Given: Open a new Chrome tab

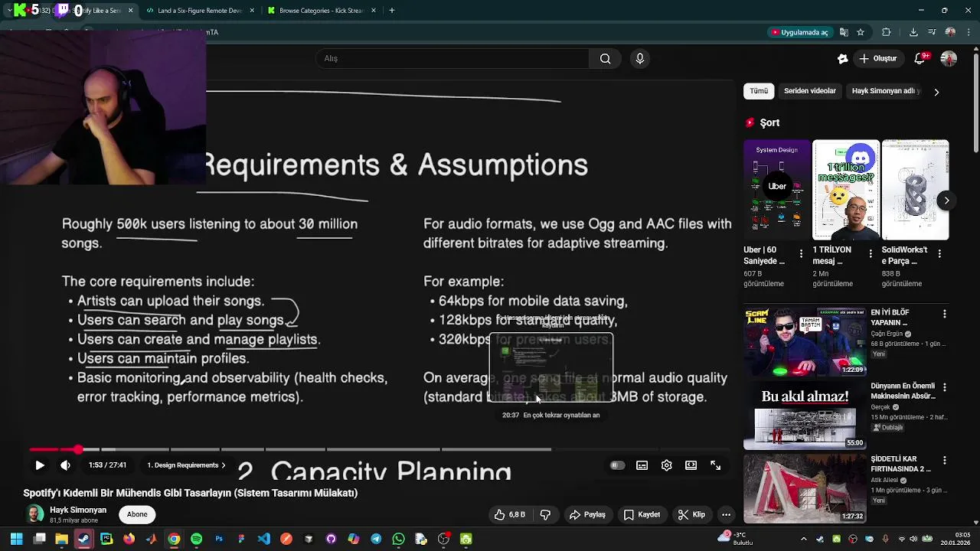Looking at the screenshot, I should point(392,11).
